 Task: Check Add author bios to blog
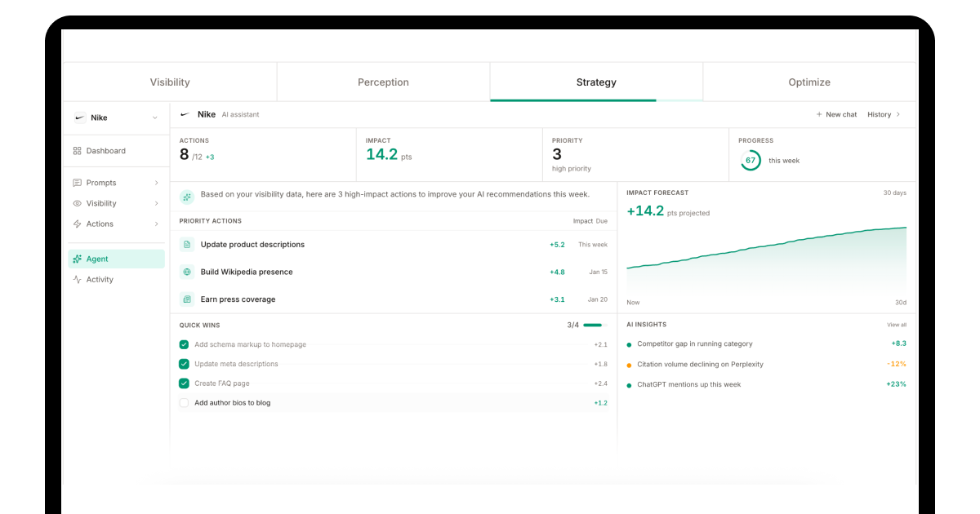click(184, 403)
